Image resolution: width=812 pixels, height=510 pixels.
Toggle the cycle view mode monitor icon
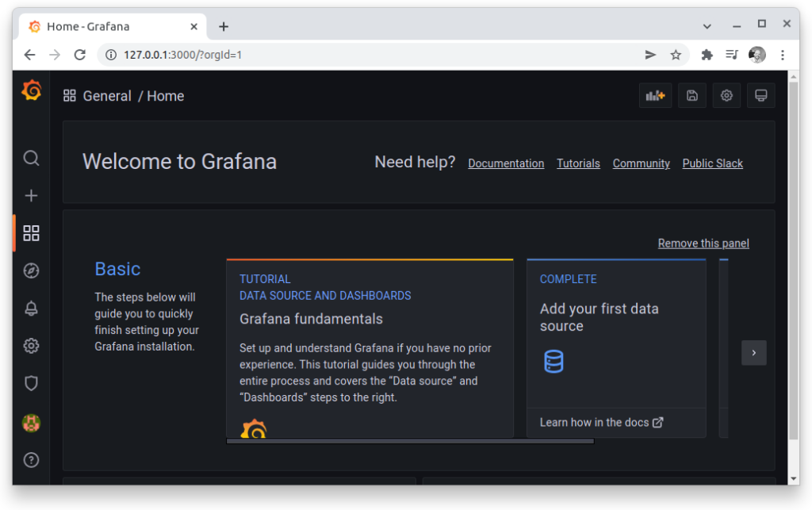coord(760,96)
